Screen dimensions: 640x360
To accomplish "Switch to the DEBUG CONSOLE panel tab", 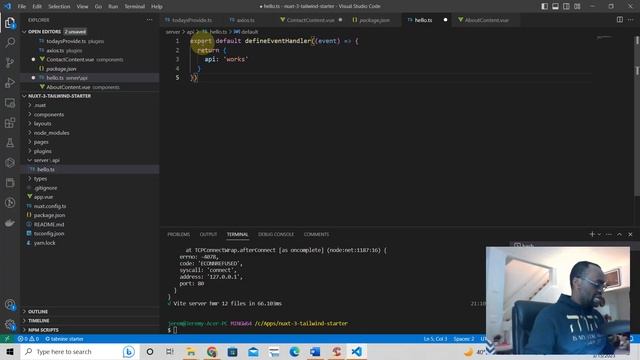I will point(276,234).
